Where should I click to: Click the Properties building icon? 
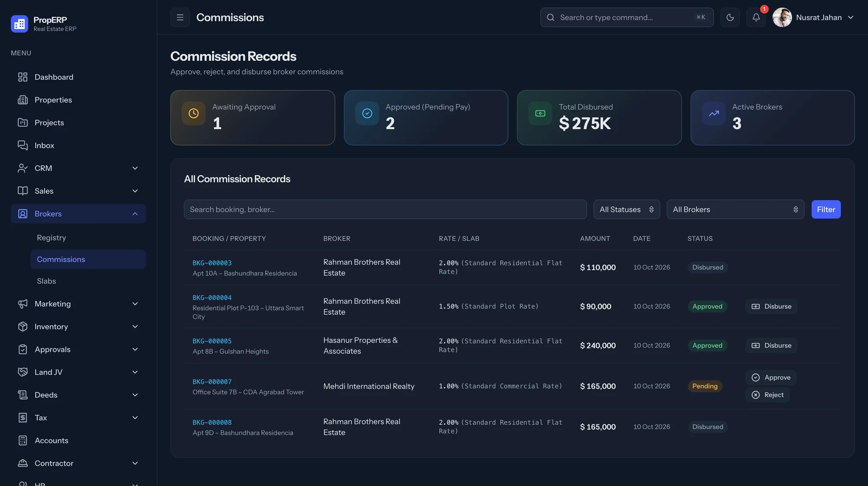pyautogui.click(x=23, y=100)
